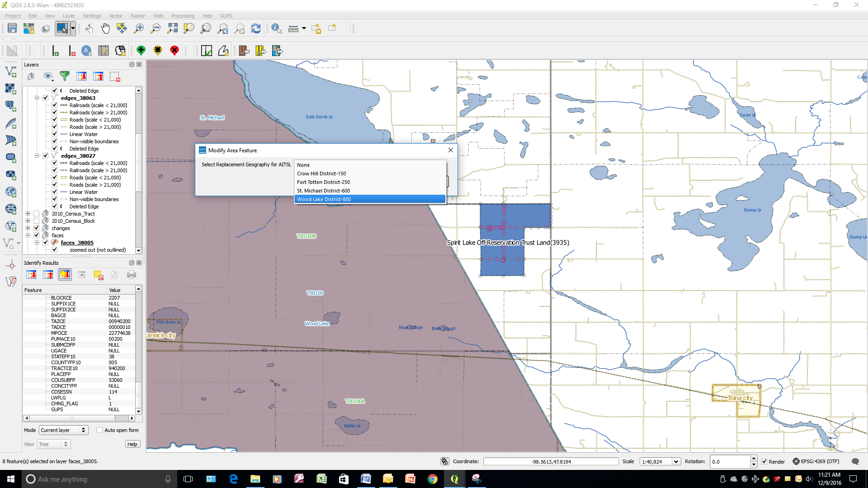Toggle the Auto open form checkbox
Screen dimensions: 868x488
tap(100, 430)
